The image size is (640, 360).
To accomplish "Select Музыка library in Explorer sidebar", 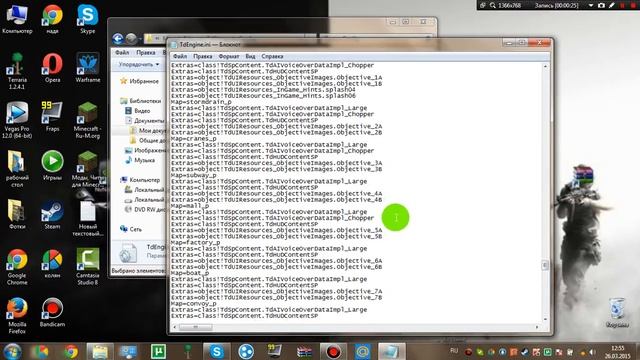I will point(140,160).
